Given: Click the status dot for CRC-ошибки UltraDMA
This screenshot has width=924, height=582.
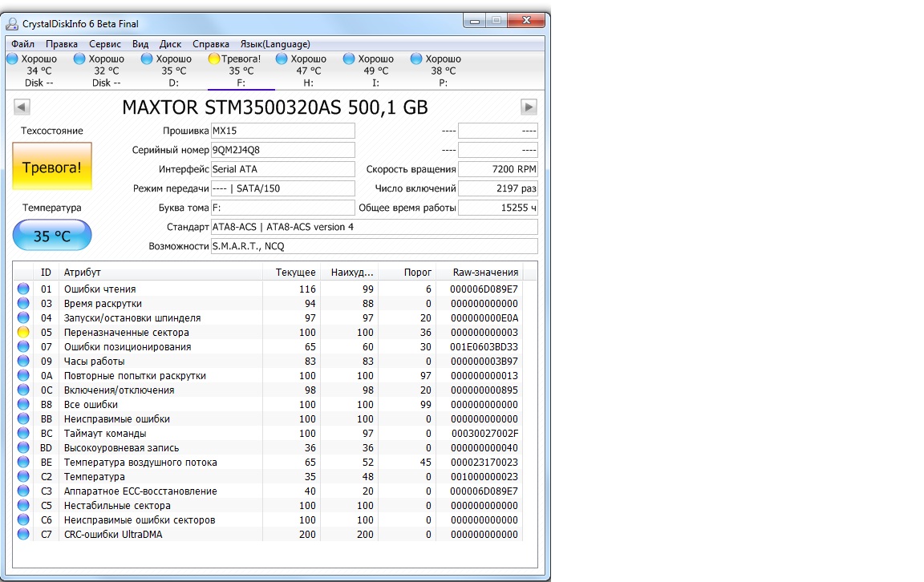Looking at the screenshot, I should click(x=23, y=534).
